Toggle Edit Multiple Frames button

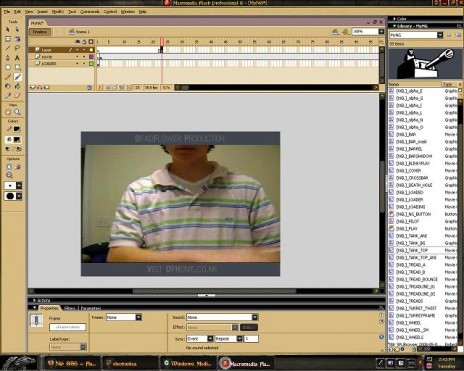click(121, 87)
